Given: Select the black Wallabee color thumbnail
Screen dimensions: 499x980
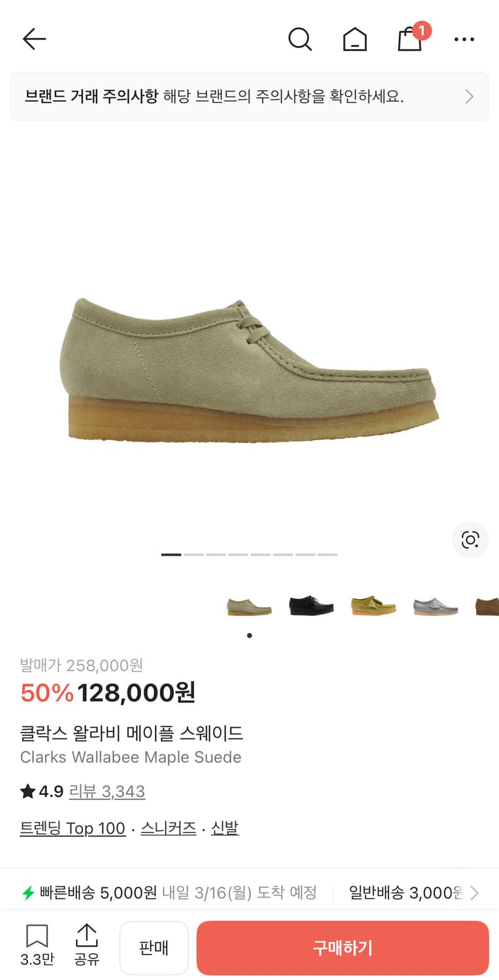Looking at the screenshot, I should click(312, 606).
